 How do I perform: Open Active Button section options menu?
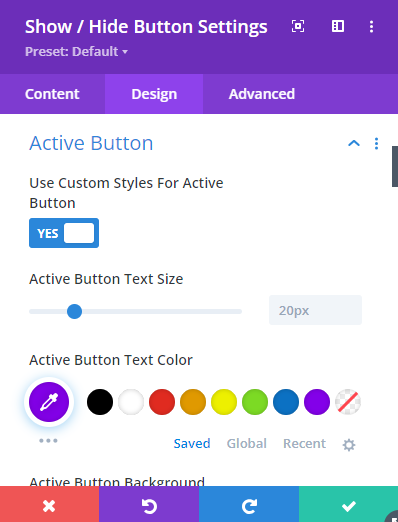[376, 144]
